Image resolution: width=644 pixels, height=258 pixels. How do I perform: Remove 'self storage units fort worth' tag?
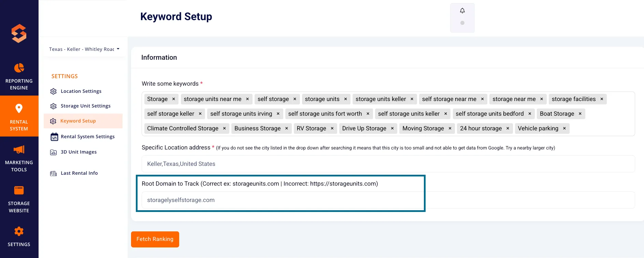[368, 114]
